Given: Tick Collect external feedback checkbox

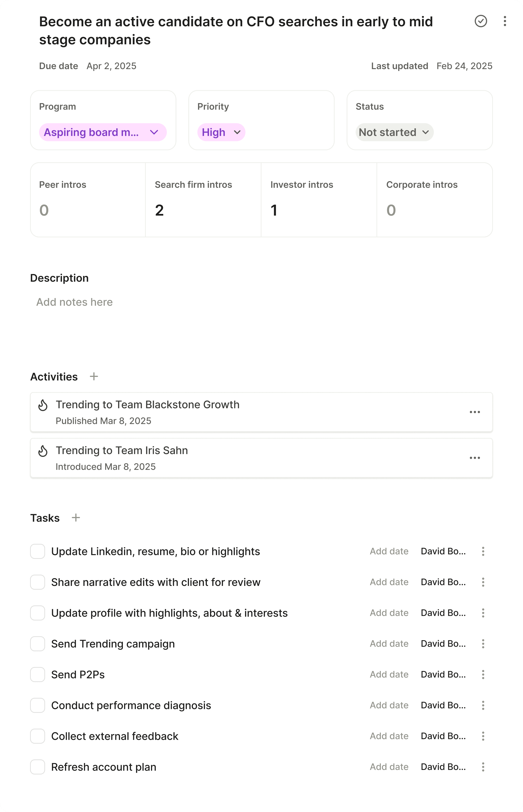Looking at the screenshot, I should tap(38, 736).
